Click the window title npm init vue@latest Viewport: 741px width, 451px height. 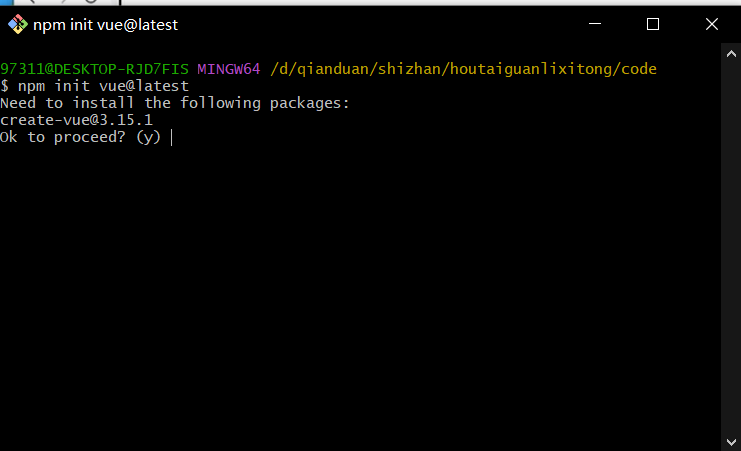click(x=105, y=25)
